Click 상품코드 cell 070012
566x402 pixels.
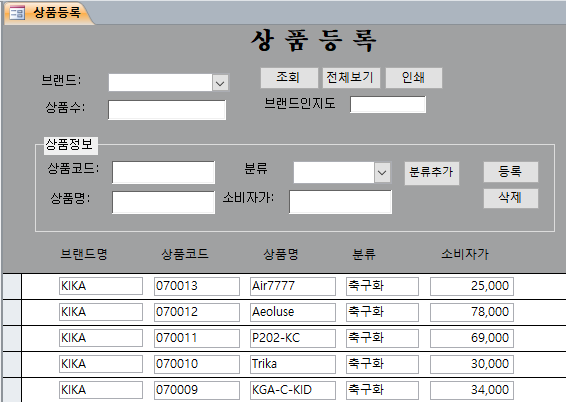coord(197,312)
